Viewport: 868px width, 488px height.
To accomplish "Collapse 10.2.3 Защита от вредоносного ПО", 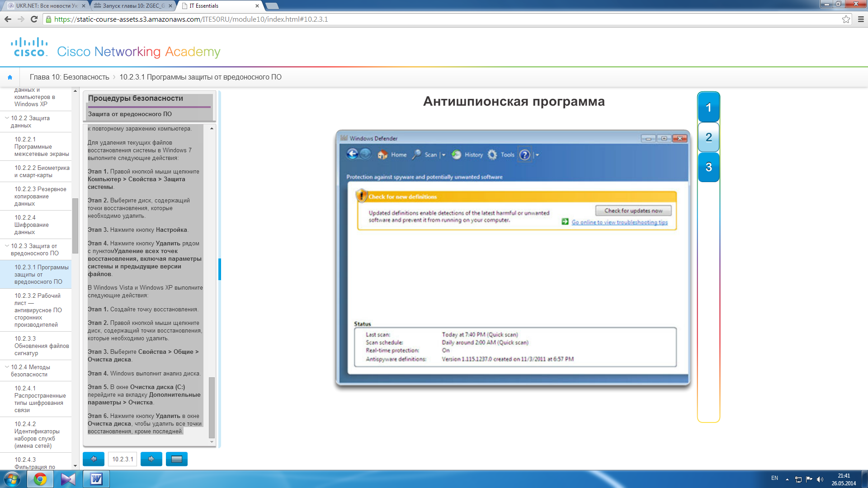I will pos(7,246).
